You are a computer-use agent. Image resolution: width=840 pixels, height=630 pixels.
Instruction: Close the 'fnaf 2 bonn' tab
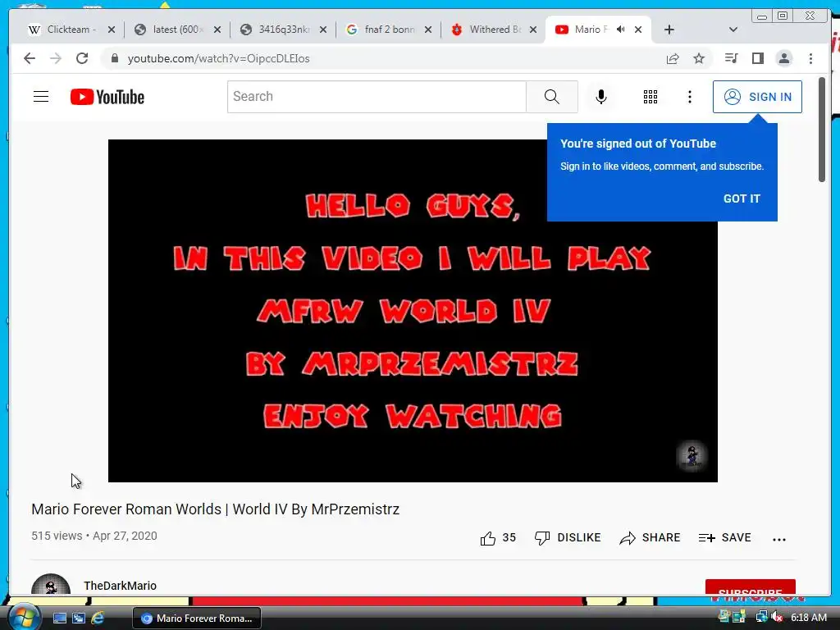coord(428,30)
